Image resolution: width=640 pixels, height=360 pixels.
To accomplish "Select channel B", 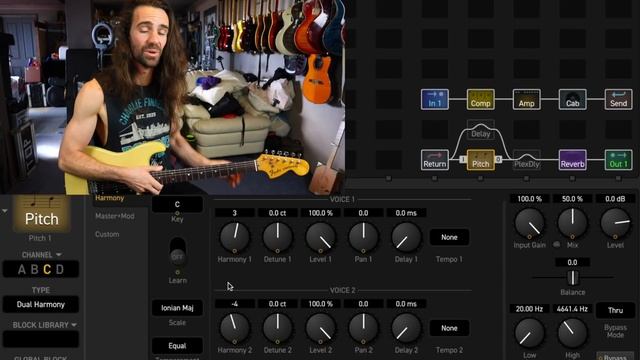I will point(35,269).
